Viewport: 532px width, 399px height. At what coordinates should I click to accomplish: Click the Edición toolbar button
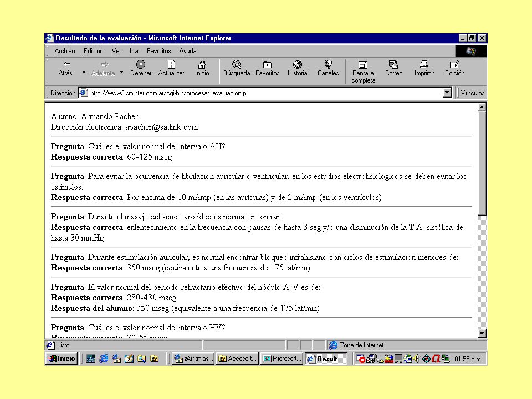(454, 69)
